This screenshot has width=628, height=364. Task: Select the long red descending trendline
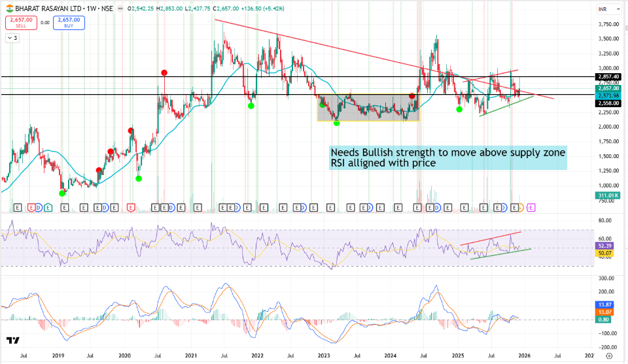pyautogui.click(x=385, y=59)
